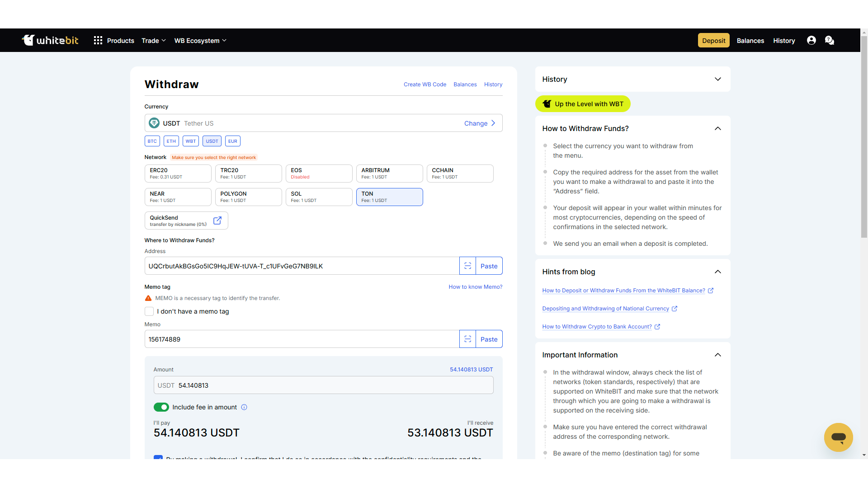This screenshot has width=868, height=488.
Task: Open Balances in the top navigation
Action: (x=750, y=41)
